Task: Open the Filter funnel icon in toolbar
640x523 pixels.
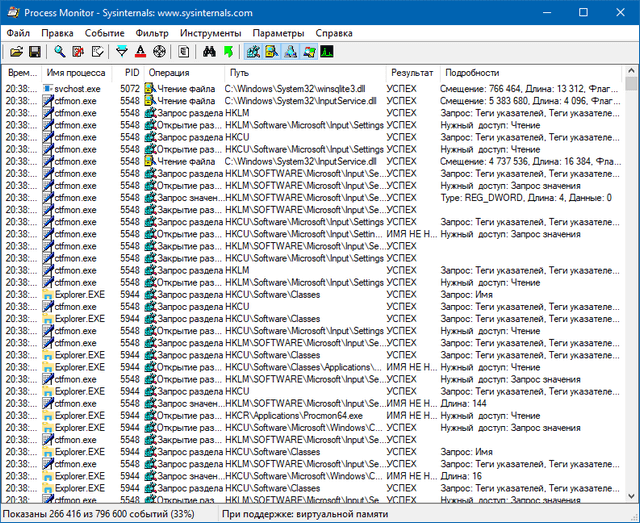Action: tap(122, 51)
